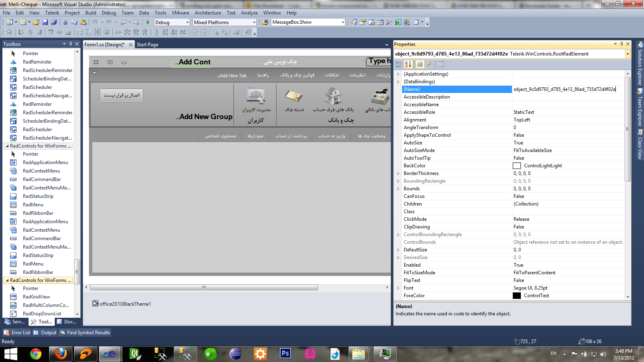Image resolution: width=644 pixels, height=362 pixels.
Task: Open Find Symbol Results panel
Action: pyautogui.click(x=85, y=333)
